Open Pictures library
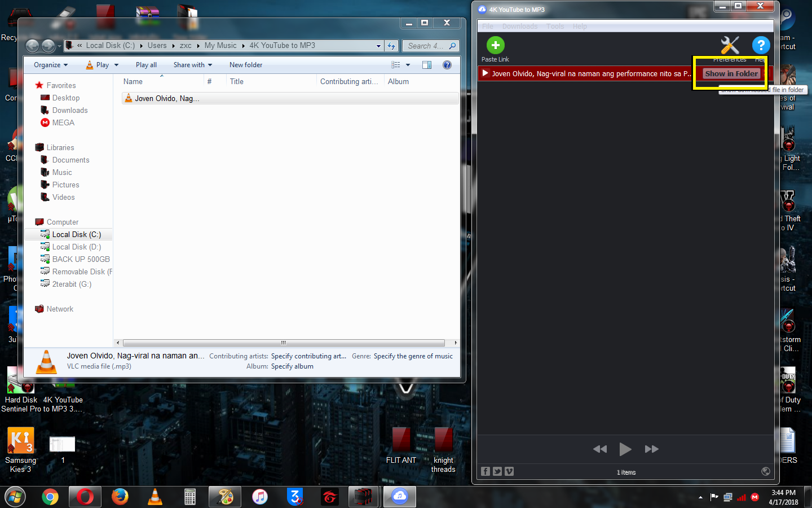 click(x=65, y=185)
